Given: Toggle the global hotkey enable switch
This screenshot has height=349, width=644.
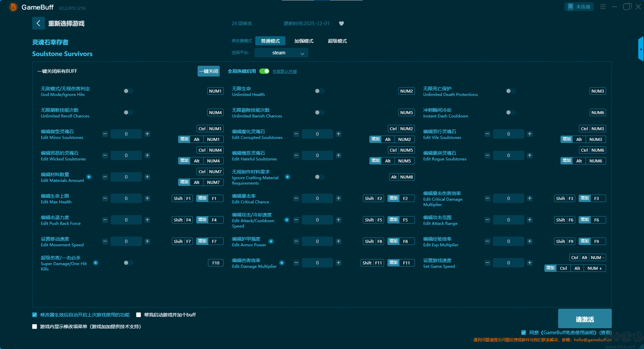Looking at the screenshot, I should point(264,71).
